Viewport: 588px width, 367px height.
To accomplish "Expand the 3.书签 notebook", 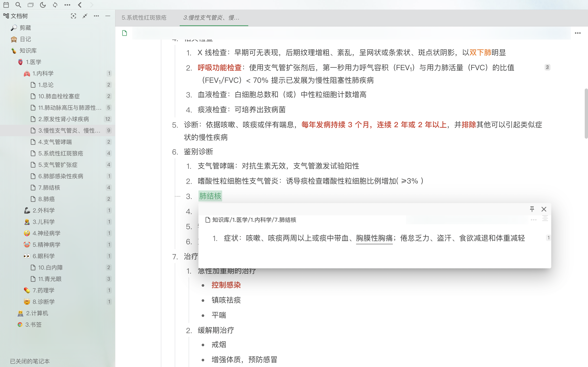I will [33, 325].
